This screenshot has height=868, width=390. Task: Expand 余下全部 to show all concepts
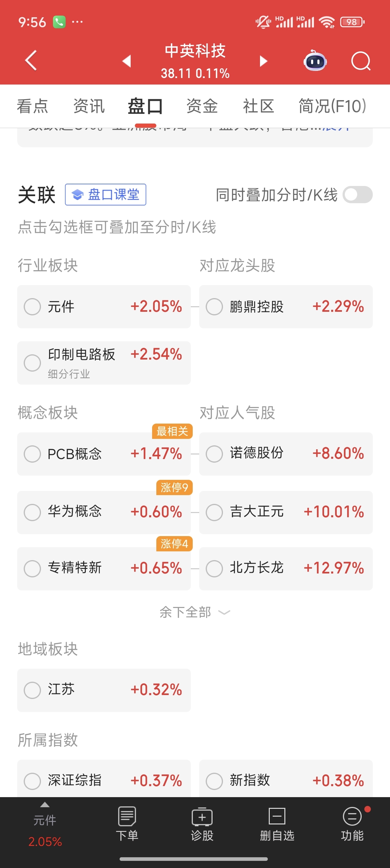[195, 612]
